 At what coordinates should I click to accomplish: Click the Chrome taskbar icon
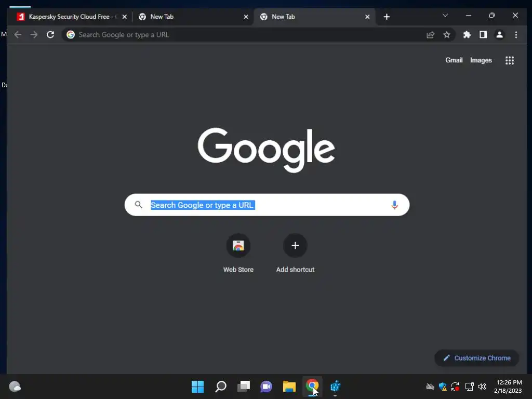pos(312,387)
